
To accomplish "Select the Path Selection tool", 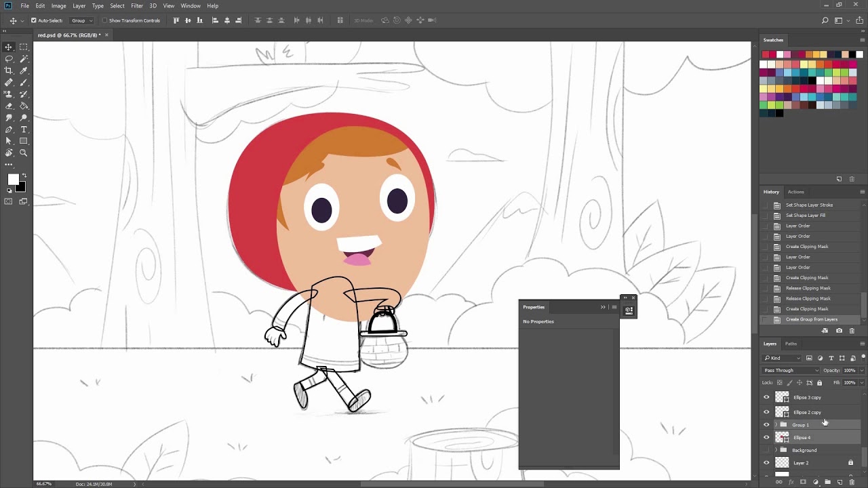I will point(9,141).
